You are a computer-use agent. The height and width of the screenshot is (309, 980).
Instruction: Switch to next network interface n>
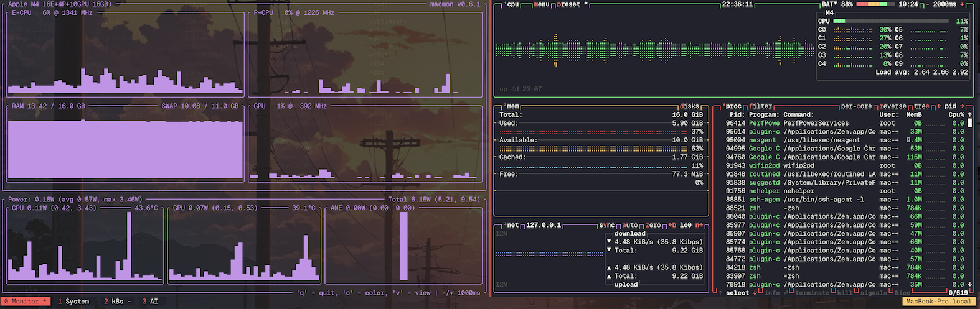(x=699, y=225)
